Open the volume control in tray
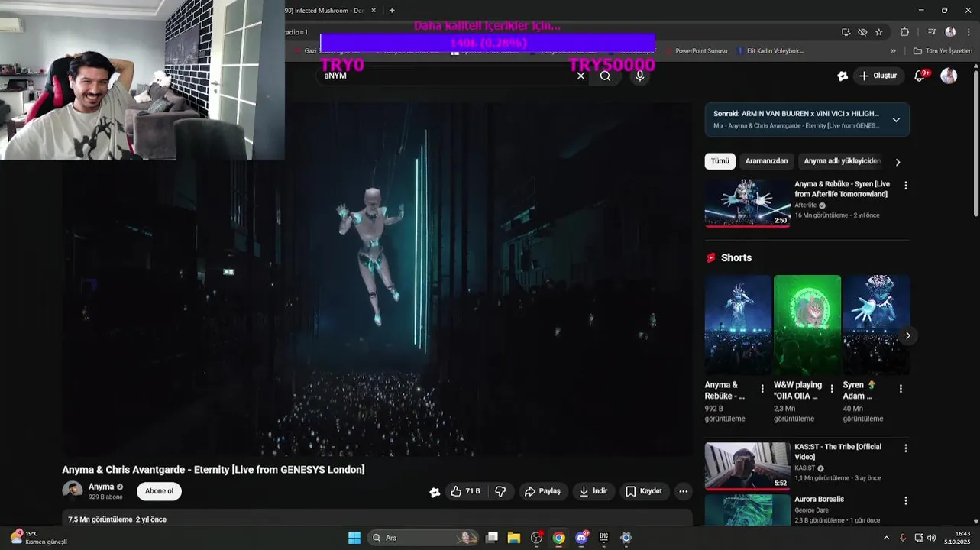This screenshot has height=550, width=980. 931,538
